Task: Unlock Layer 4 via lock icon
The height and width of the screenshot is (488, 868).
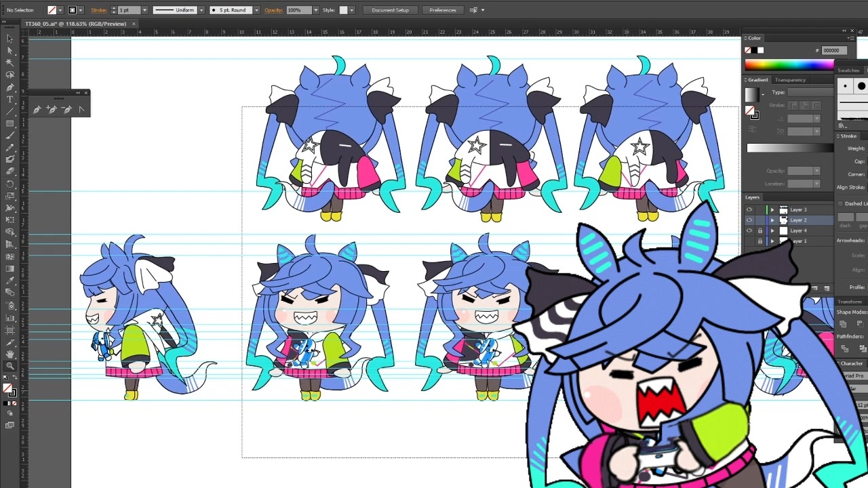Action: tap(759, 231)
